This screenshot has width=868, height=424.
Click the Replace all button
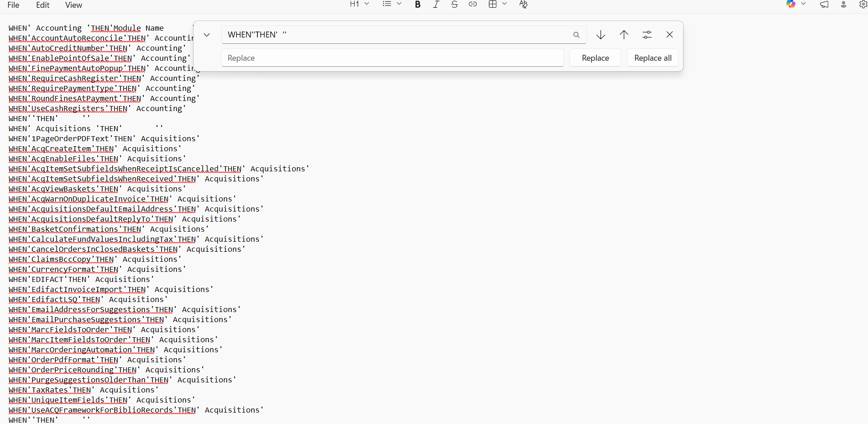(653, 58)
